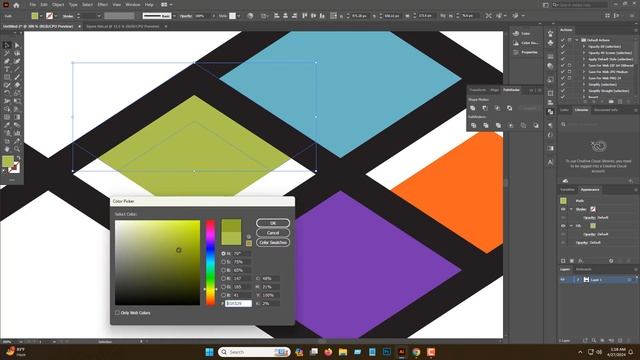Select the Lasso tool
Screen dimensions: 640x360
coord(17,53)
